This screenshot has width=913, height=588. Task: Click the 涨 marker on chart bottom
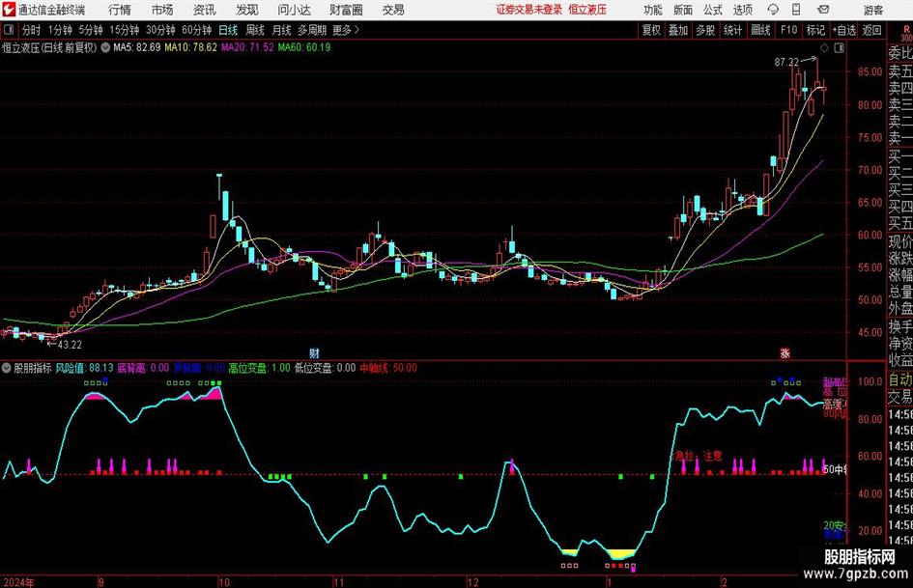tap(785, 352)
